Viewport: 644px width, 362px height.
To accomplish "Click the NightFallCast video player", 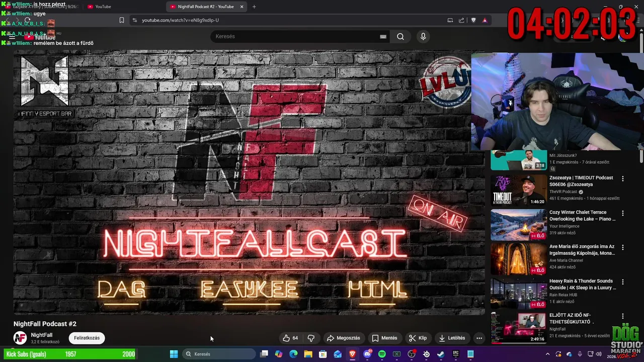I will [249, 184].
